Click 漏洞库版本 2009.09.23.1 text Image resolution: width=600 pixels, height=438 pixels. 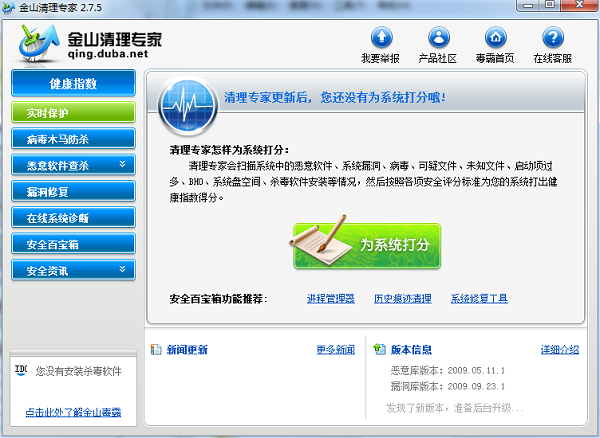pyautogui.click(x=447, y=386)
